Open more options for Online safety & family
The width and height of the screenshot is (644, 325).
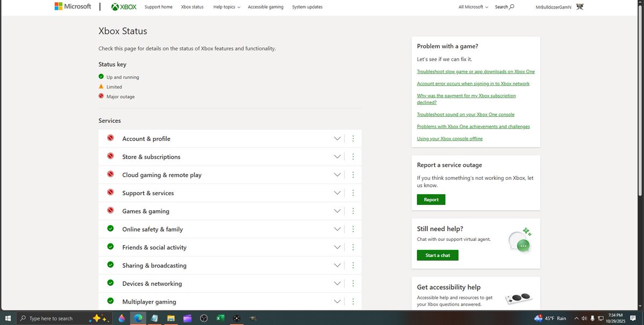coord(353,229)
